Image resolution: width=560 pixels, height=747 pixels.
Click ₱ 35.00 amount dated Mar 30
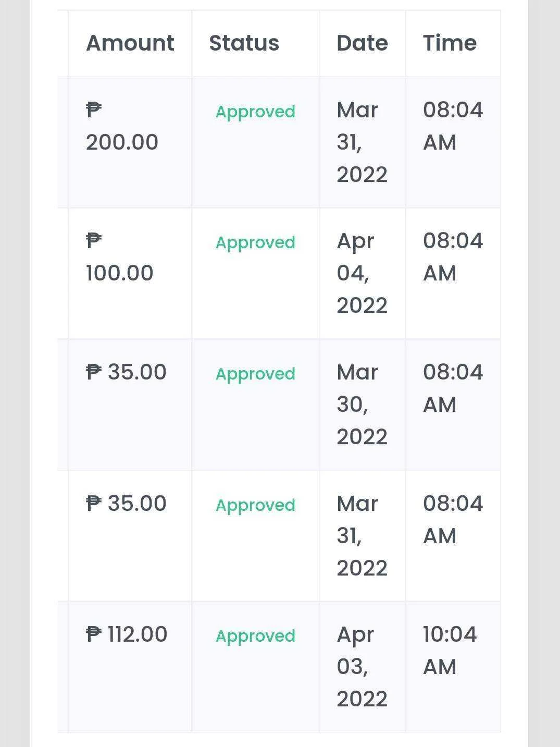coord(126,372)
